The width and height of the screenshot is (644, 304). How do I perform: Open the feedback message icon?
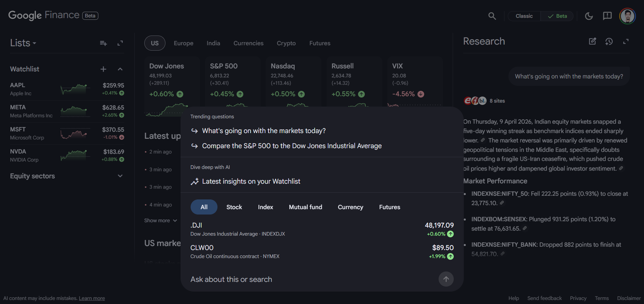click(x=607, y=16)
